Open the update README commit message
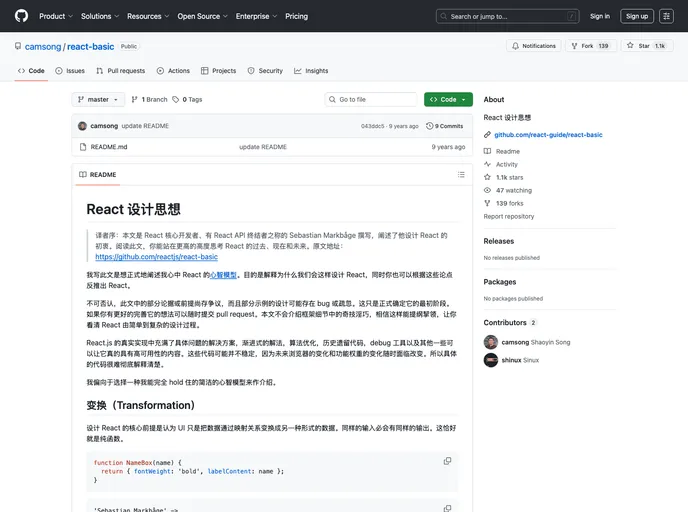Viewport: 688px width, 512px height. click(145, 126)
